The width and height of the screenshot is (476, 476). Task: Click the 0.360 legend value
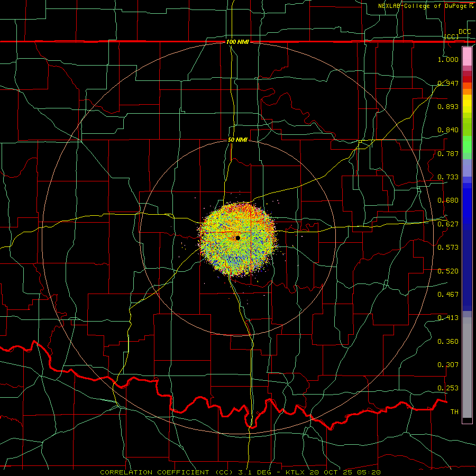click(448, 342)
